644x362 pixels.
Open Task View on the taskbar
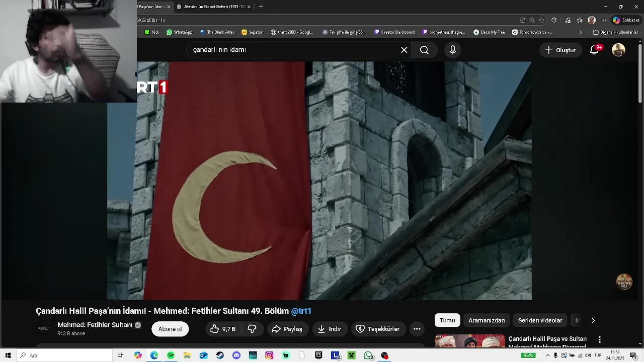121,355
